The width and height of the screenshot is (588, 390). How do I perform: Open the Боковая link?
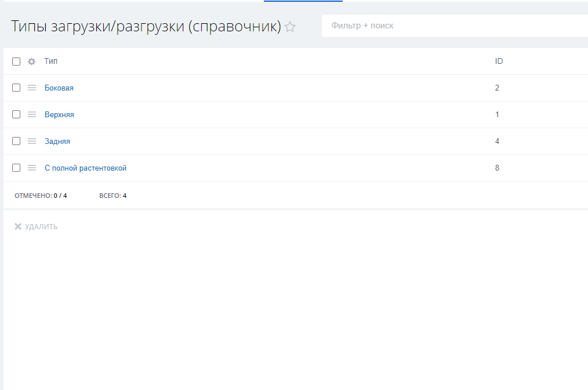59,88
